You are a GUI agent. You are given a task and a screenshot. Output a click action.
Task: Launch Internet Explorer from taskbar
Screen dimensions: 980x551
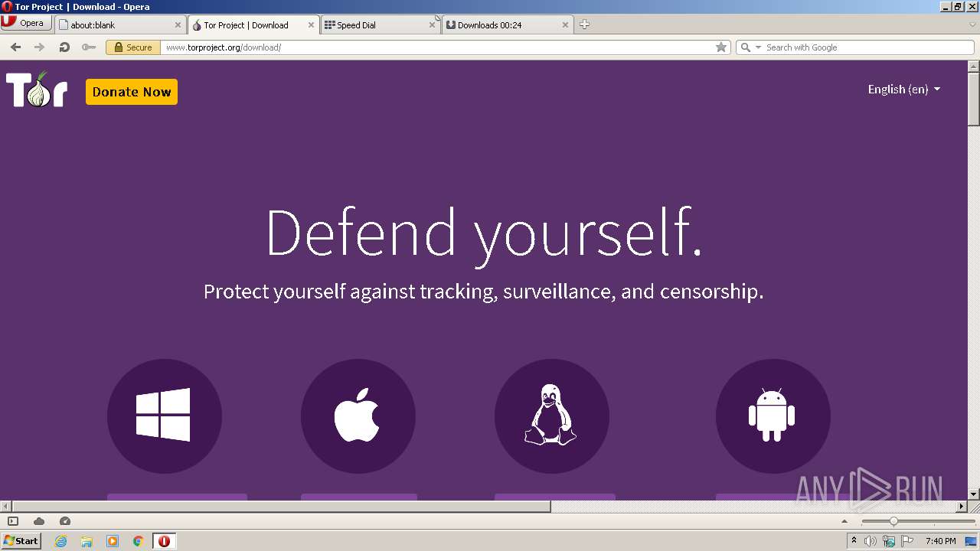point(61,541)
